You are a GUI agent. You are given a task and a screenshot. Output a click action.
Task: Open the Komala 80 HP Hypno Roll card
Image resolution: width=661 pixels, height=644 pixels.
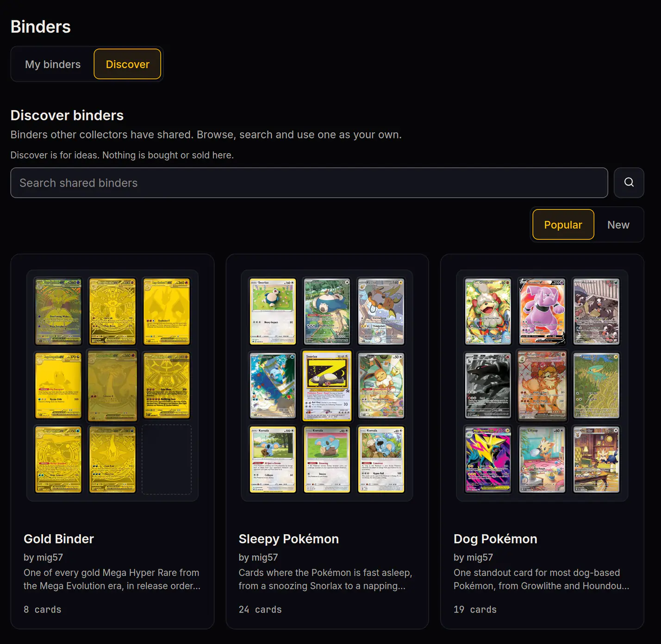pos(381,460)
